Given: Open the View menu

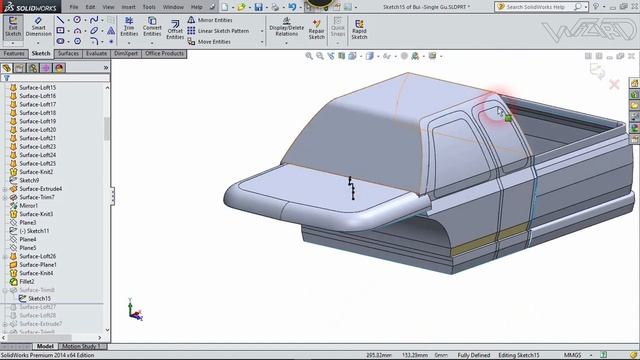Looking at the screenshot, I should point(108,7).
